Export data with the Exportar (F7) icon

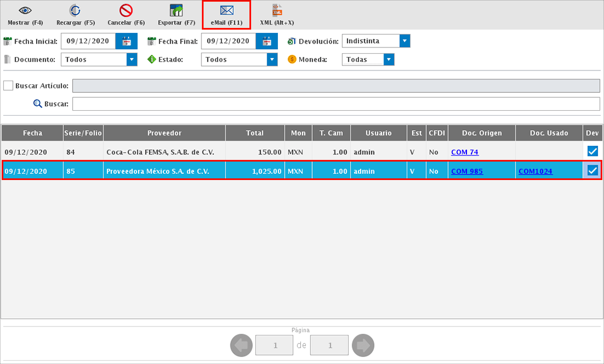(x=176, y=11)
